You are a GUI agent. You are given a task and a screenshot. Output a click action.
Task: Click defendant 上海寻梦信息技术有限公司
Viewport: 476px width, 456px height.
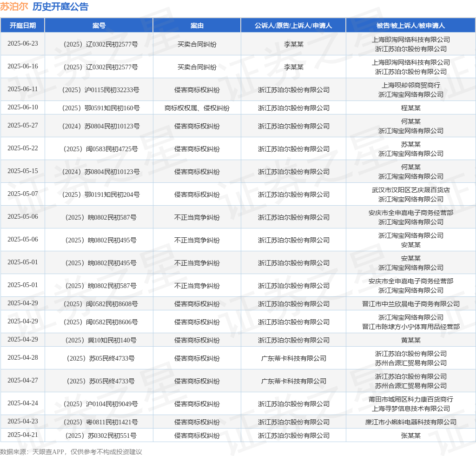pyautogui.click(x=411, y=409)
